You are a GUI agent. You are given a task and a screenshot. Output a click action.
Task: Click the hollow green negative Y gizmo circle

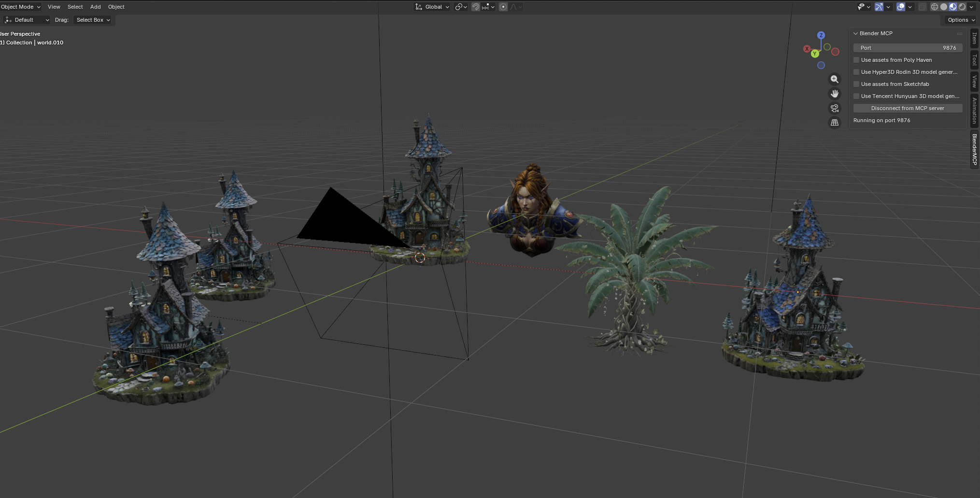coord(827,47)
